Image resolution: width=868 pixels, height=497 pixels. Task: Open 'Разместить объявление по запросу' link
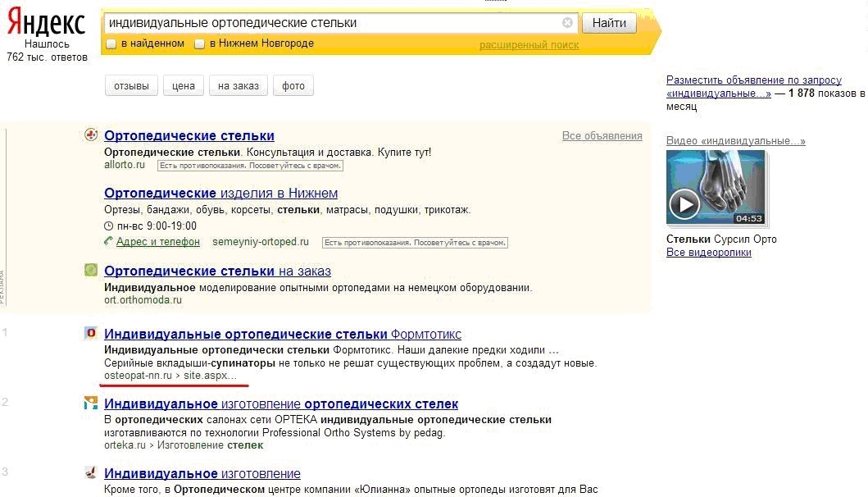753,86
